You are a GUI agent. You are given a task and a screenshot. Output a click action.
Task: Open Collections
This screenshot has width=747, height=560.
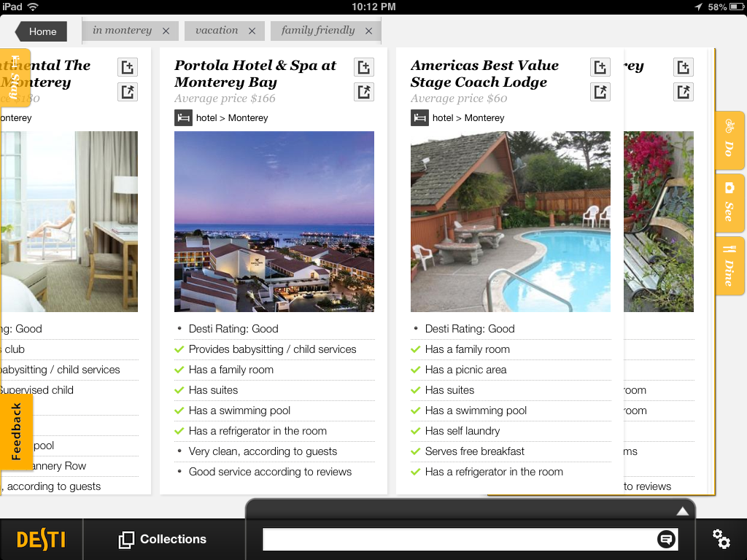click(163, 540)
